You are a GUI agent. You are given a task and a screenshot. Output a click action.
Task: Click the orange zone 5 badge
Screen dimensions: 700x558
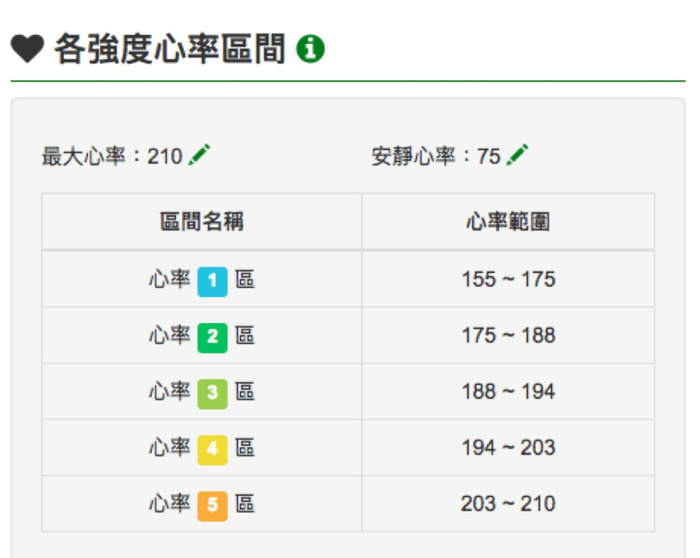pos(212,504)
